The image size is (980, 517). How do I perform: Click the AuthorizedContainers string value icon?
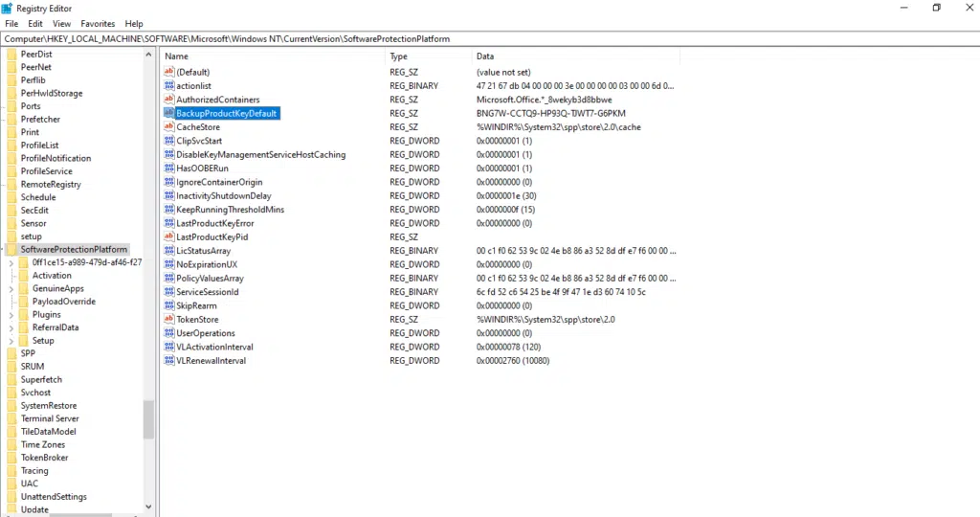click(168, 100)
